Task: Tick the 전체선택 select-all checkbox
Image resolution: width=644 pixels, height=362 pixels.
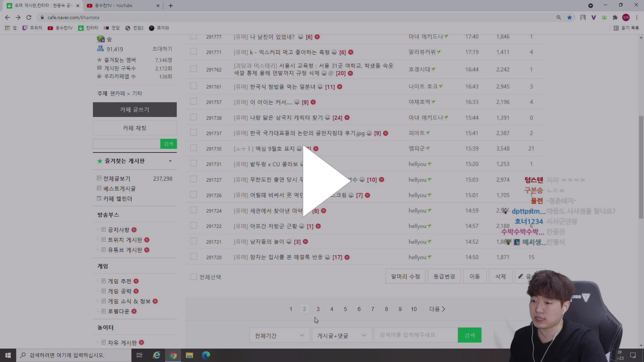Action: 194,277
